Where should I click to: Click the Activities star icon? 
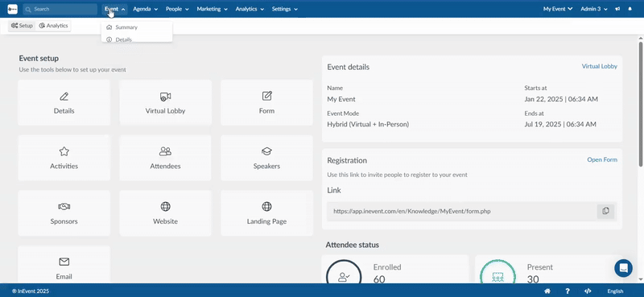64,151
